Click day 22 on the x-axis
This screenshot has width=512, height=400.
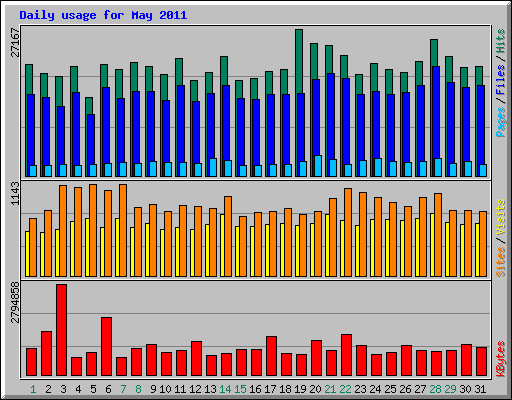tap(345, 389)
